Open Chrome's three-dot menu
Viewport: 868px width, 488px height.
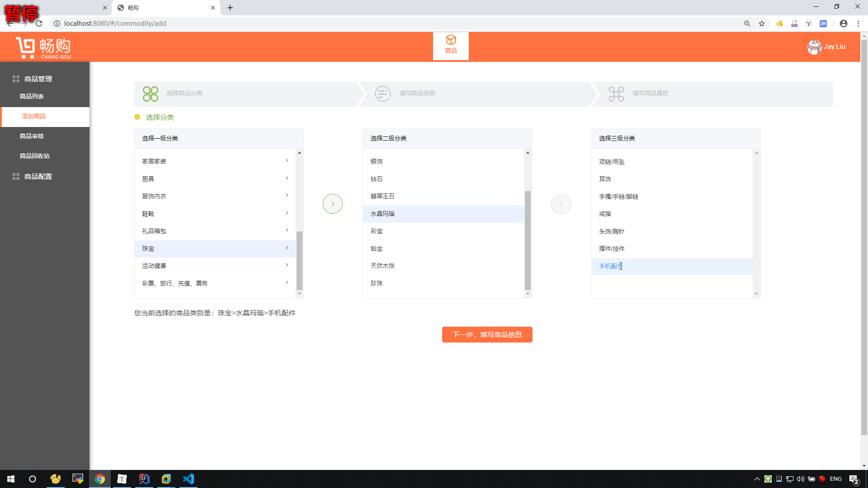click(x=858, y=23)
